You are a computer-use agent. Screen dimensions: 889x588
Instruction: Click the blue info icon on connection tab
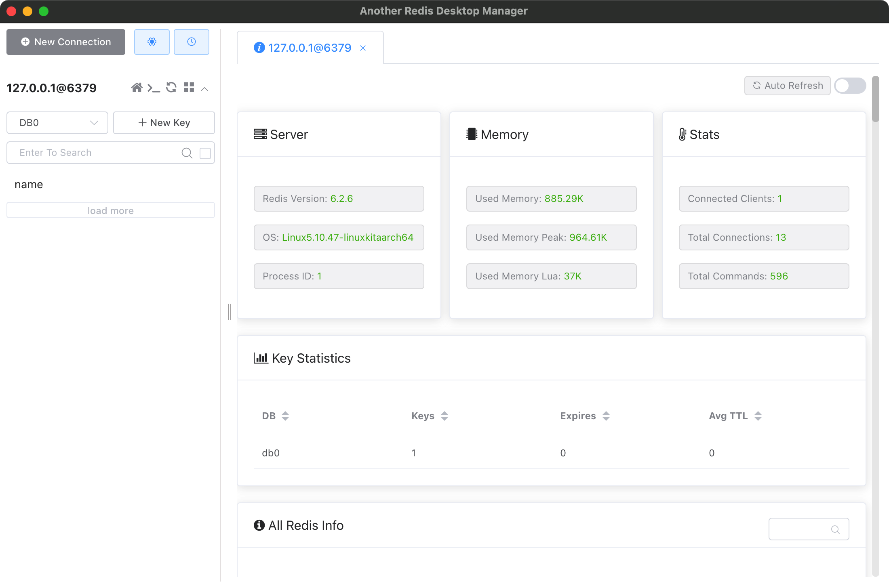(259, 48)
